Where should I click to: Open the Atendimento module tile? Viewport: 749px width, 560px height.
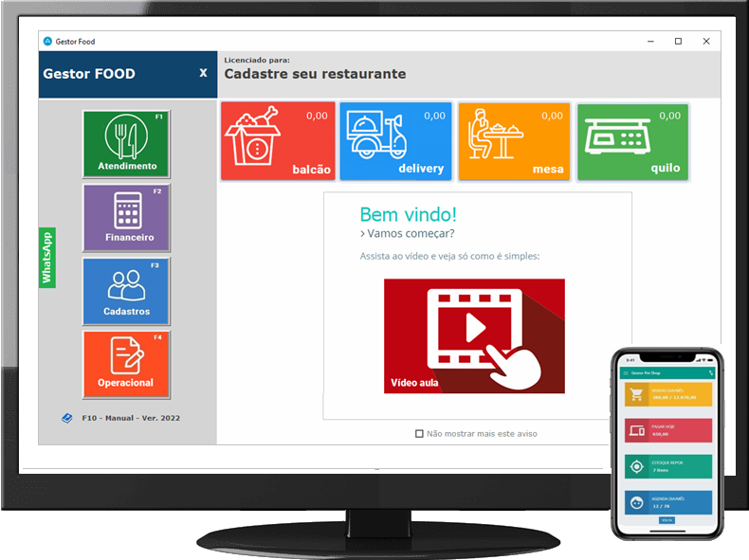click(x=126, y=143)
